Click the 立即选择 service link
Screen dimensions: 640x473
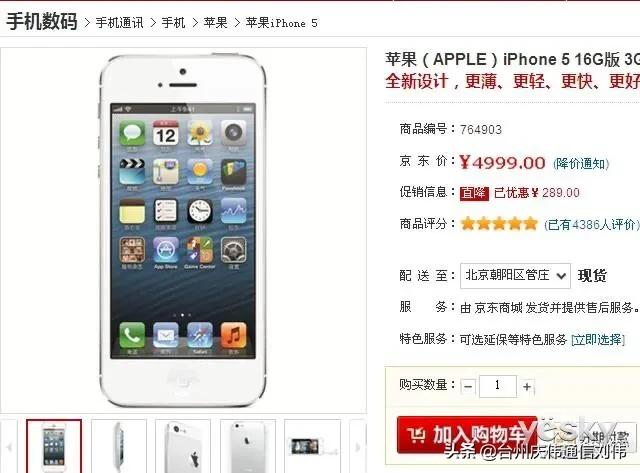point(598,340)
